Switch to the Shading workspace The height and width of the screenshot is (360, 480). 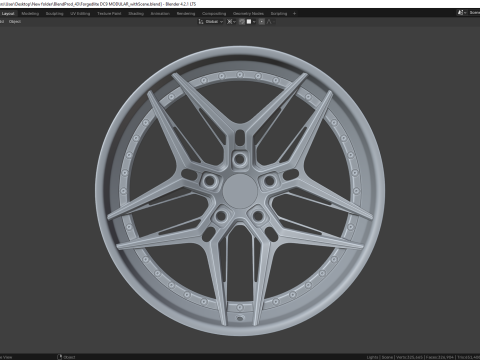pos(136,14)
